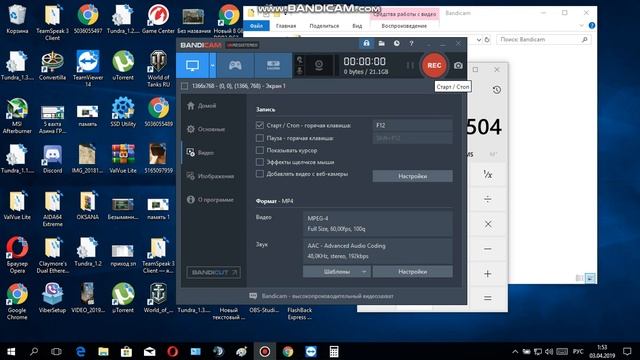Image resolution: width=640 pixels, height=360 pixels.
Task: Select Bandicam game recording mode
Action: point(235,65)
